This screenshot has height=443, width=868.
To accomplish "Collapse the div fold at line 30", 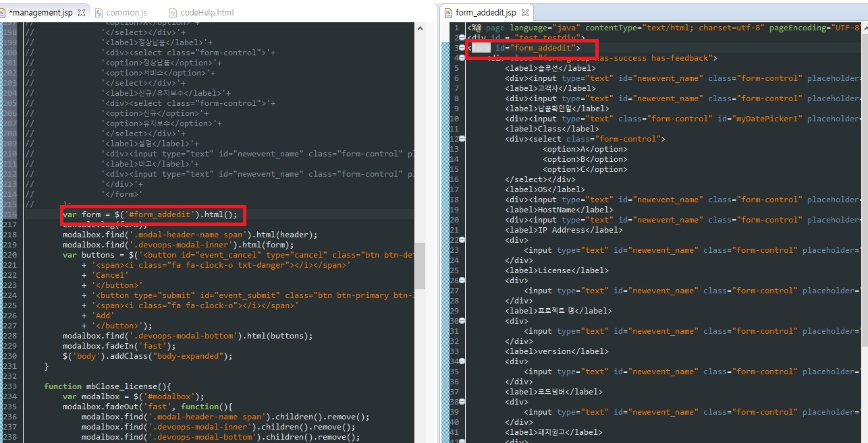I will [x=462, y=321].
